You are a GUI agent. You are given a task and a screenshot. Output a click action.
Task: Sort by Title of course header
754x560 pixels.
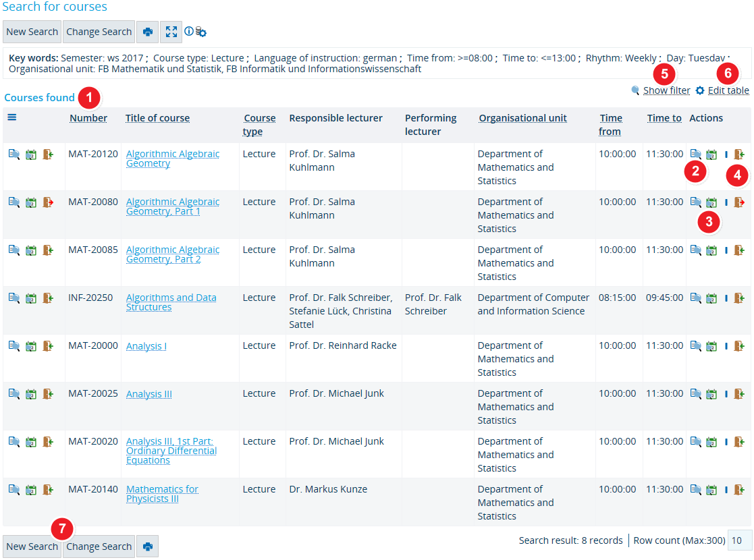[158, 118]
